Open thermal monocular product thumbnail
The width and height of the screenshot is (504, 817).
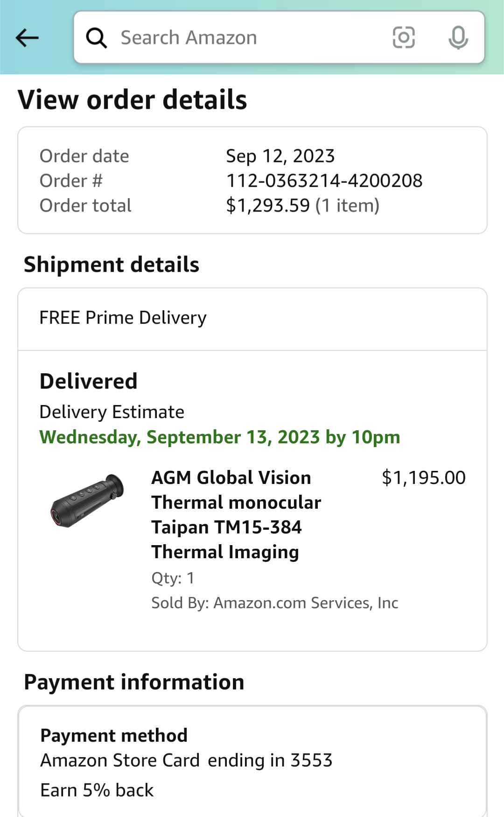(87, 500)
